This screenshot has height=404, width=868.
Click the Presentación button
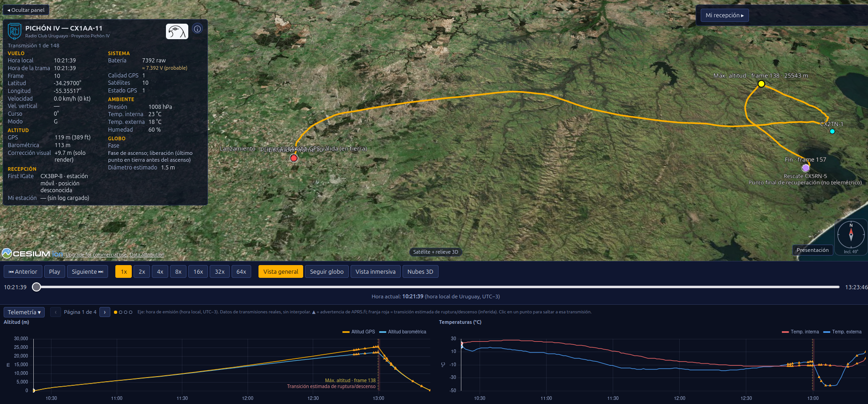pos(812,250)
